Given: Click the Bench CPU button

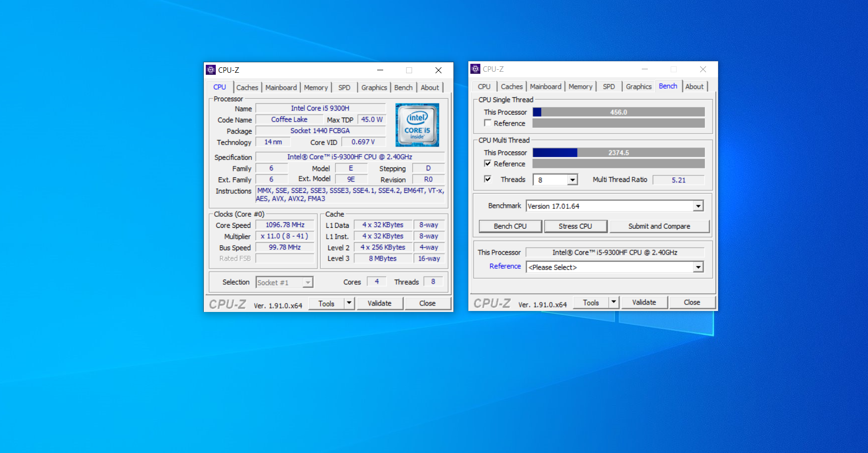Looking at the screenshot, I should click(510, 226).
